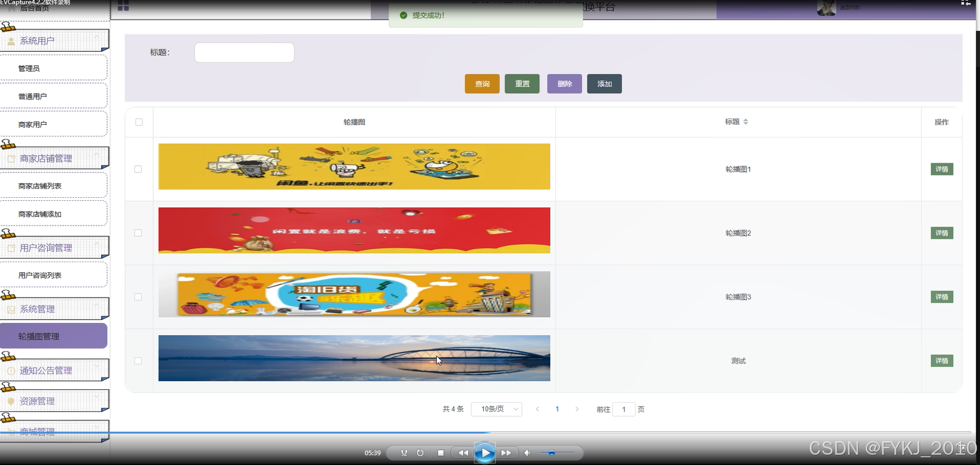980x465 pixels.
Task: Collapse the 用户咨询管理 menu section
Action: [96, 244]
